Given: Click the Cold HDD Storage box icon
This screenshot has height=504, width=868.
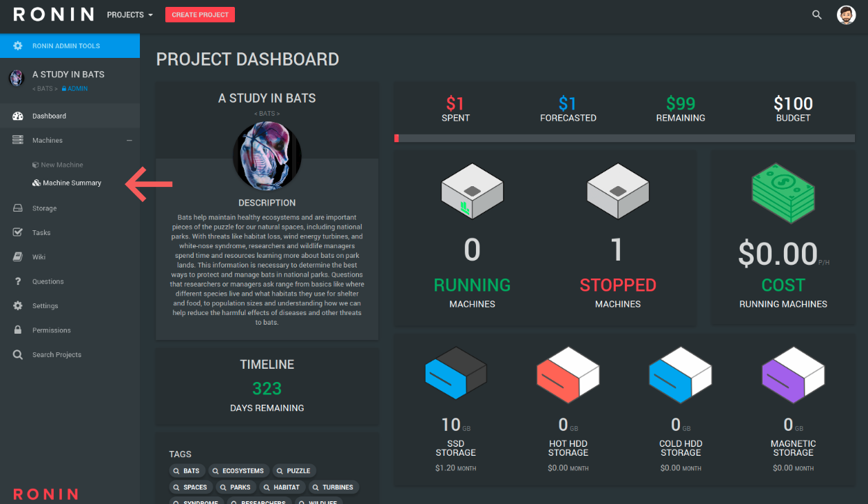Looking at the screenshot, I should coord(681,374).
